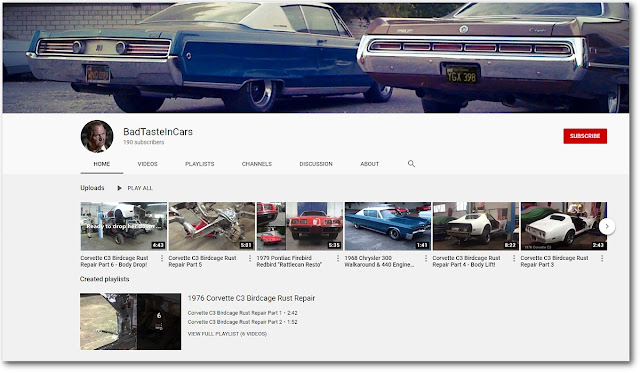
Task: Play thumbnail of Rust Repair Part 3
Action: click(564, 226)
